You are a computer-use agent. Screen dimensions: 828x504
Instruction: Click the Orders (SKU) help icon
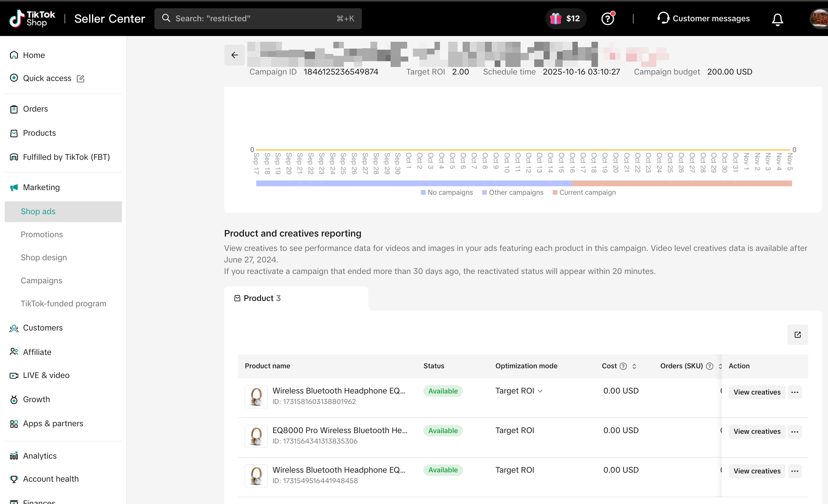(710, 366)
